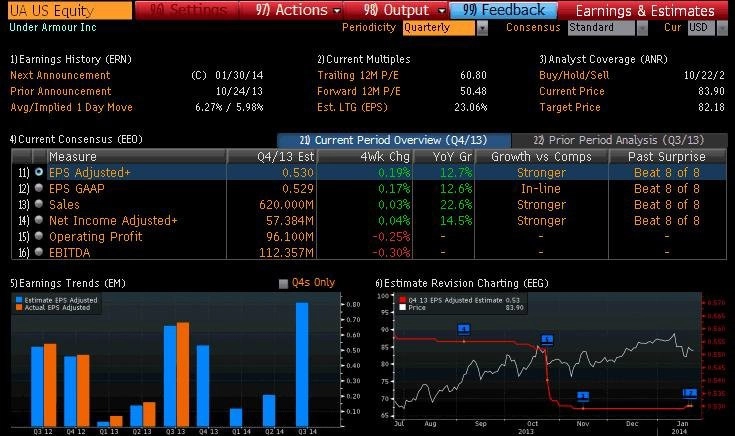
Task: Click the Target Price label
Action: 570,107
